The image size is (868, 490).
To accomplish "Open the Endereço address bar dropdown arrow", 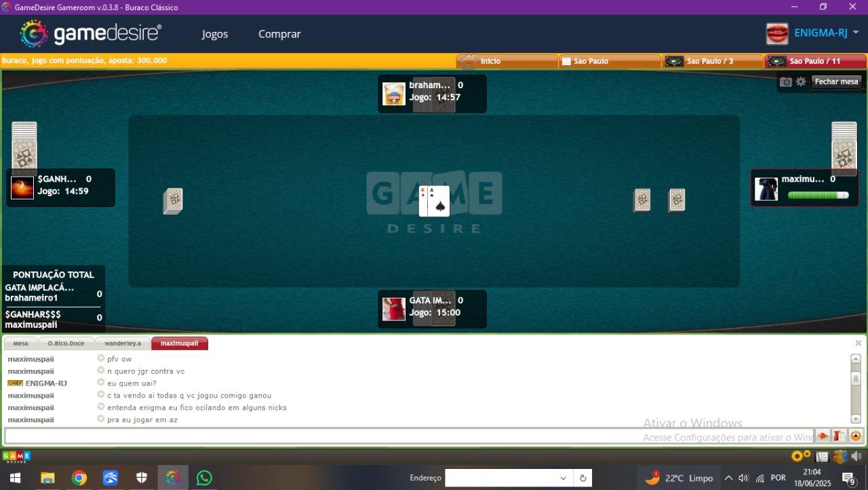I will point(563,478).
